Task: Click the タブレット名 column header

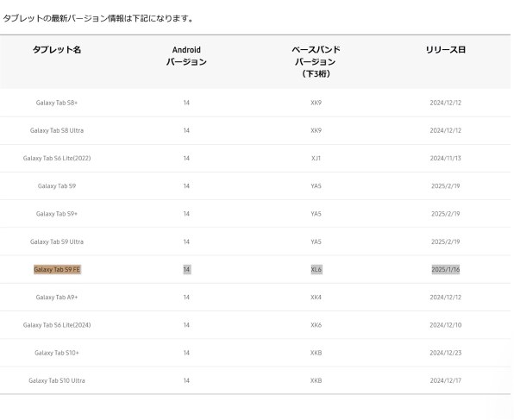Action: pyautogui.click(x=57, y=50)
